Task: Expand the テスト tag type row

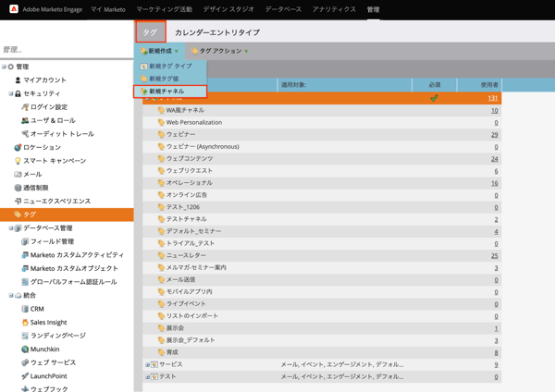Action: pyautogui.click(x=147, y=376)
